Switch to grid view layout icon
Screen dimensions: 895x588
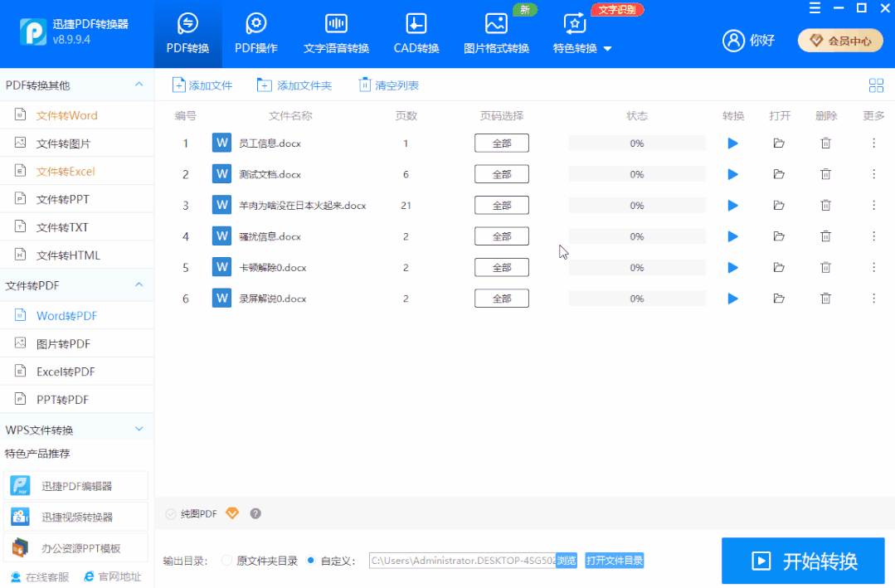pyautogui.click(x=876, y=85)
